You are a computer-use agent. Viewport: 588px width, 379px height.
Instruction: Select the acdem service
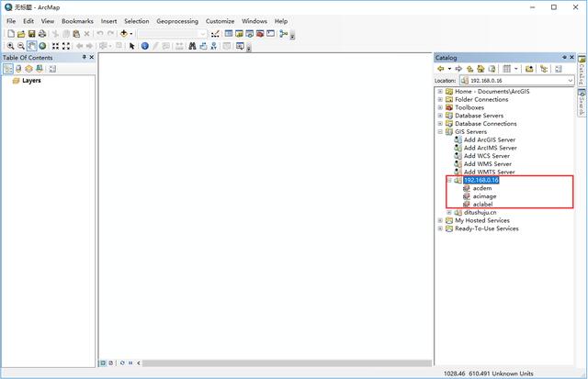pyautogui.click(x=481, y=188)
